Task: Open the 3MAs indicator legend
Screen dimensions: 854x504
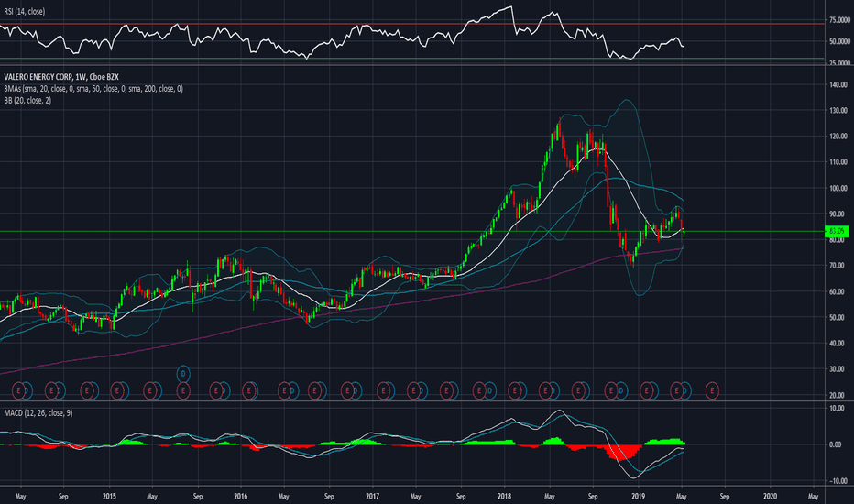Action: pyautogui.click(x=93, y=89)
